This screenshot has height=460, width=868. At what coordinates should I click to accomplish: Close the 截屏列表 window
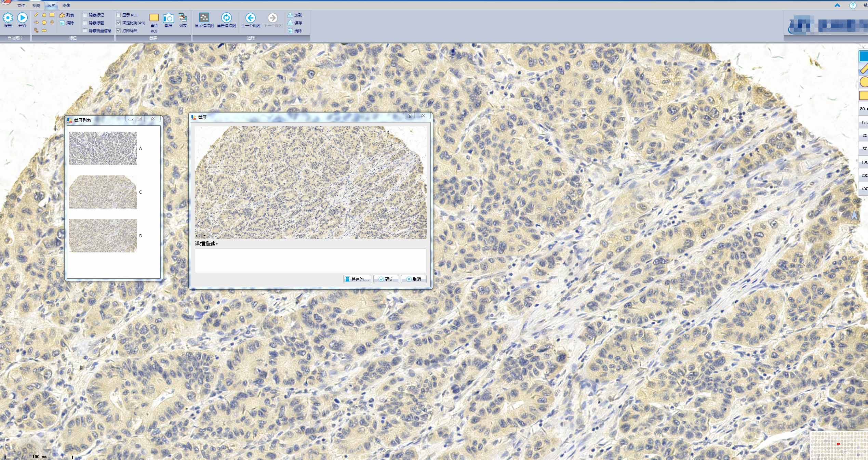(153, 119)
